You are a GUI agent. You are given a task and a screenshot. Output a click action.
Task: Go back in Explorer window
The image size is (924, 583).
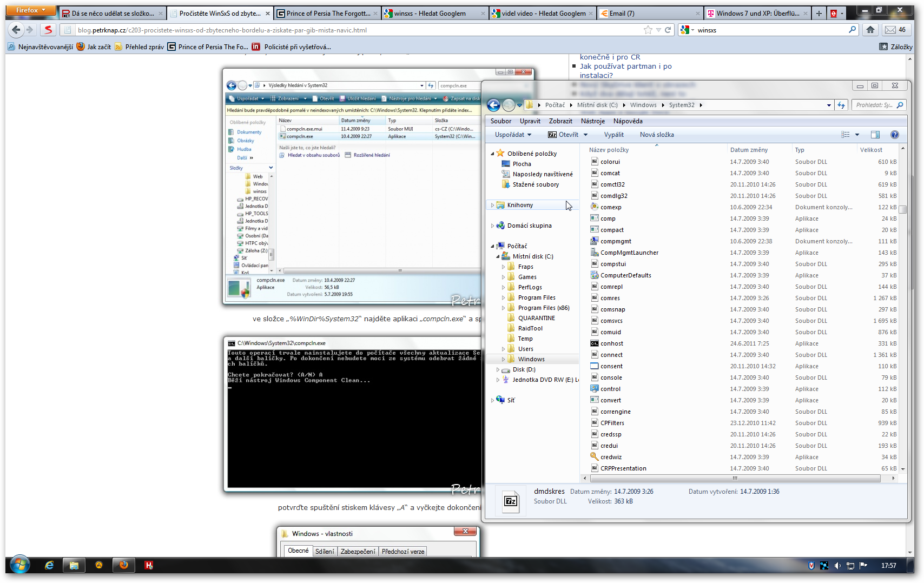coord(493,105)
